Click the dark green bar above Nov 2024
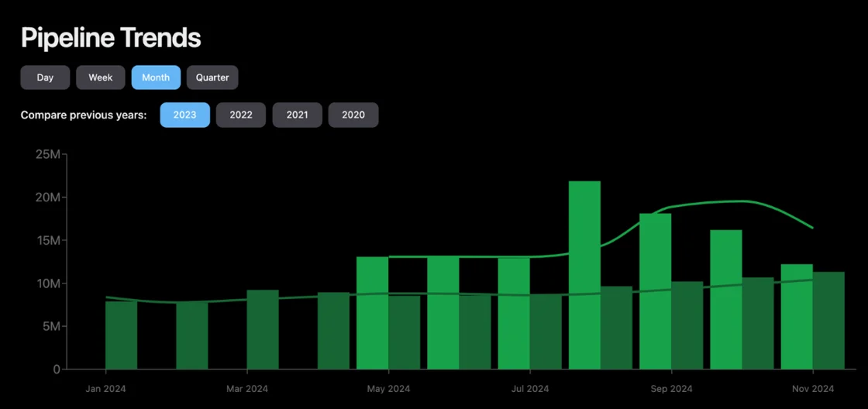This screenshot has height=409, width=868. tap(828, 321)
